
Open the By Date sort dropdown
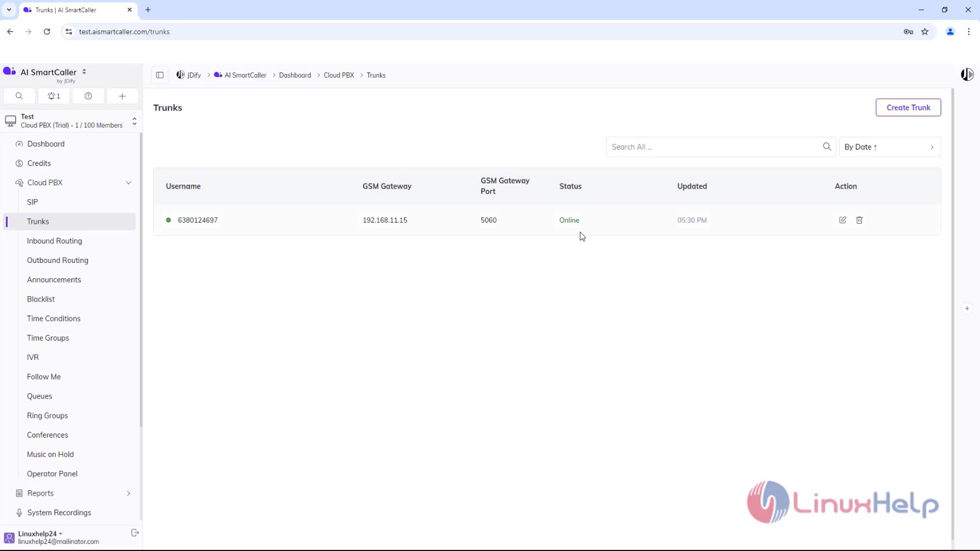(x=889, y=147)
